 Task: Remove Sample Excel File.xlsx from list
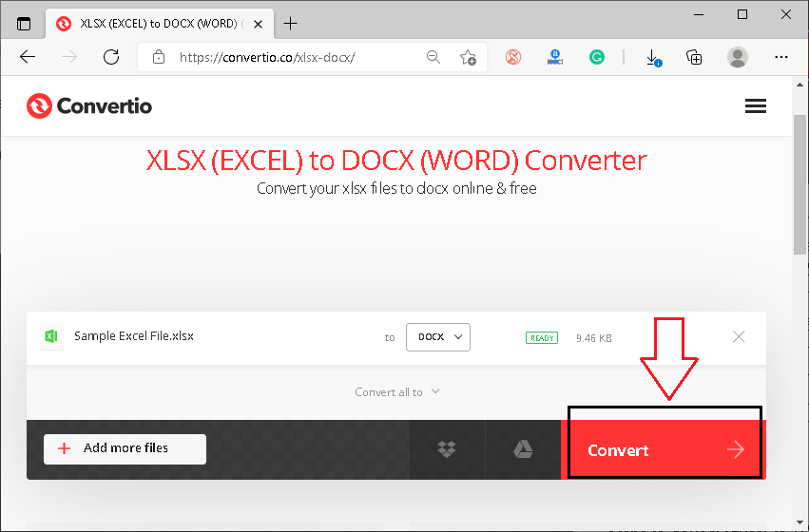pos(739,336)
